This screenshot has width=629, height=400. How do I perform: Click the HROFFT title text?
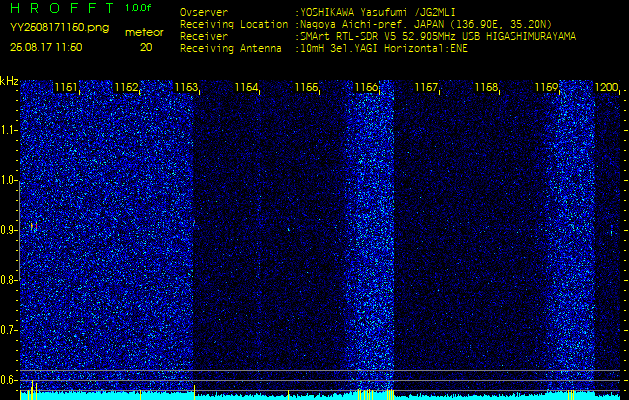[63, 8]
